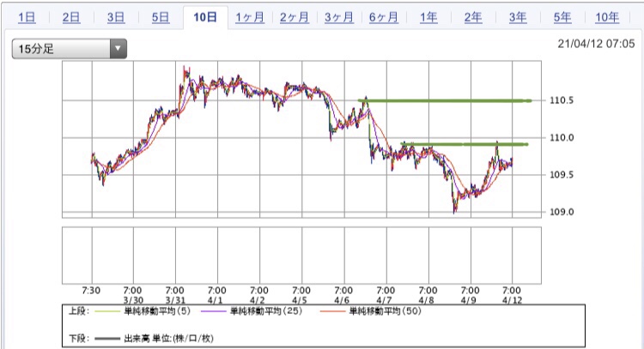Switch to the 1日 tab
644x349 pixels.
[27, 17]
